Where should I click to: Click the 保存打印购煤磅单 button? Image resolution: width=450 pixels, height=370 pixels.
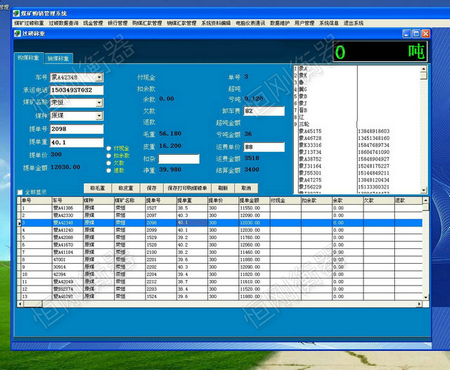(x=187, y=188)
